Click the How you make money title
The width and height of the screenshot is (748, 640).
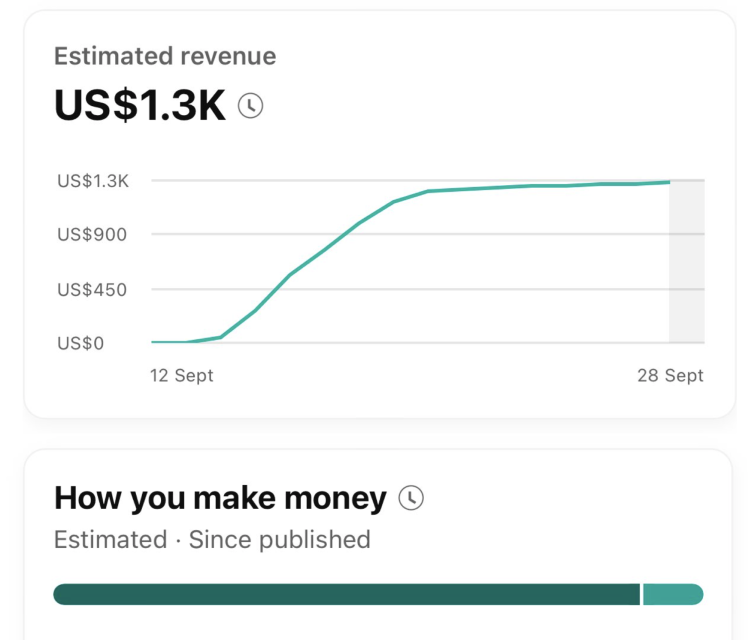(x=220, y=497)
